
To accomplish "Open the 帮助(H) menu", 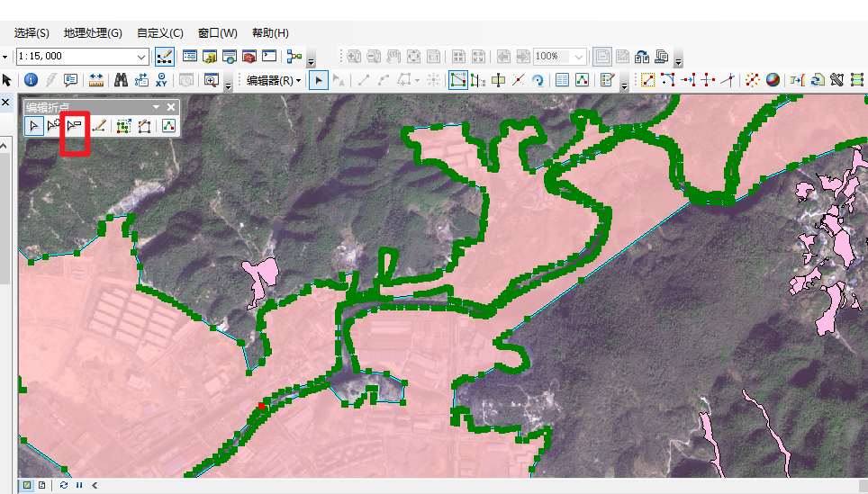I will click(270, 33).
